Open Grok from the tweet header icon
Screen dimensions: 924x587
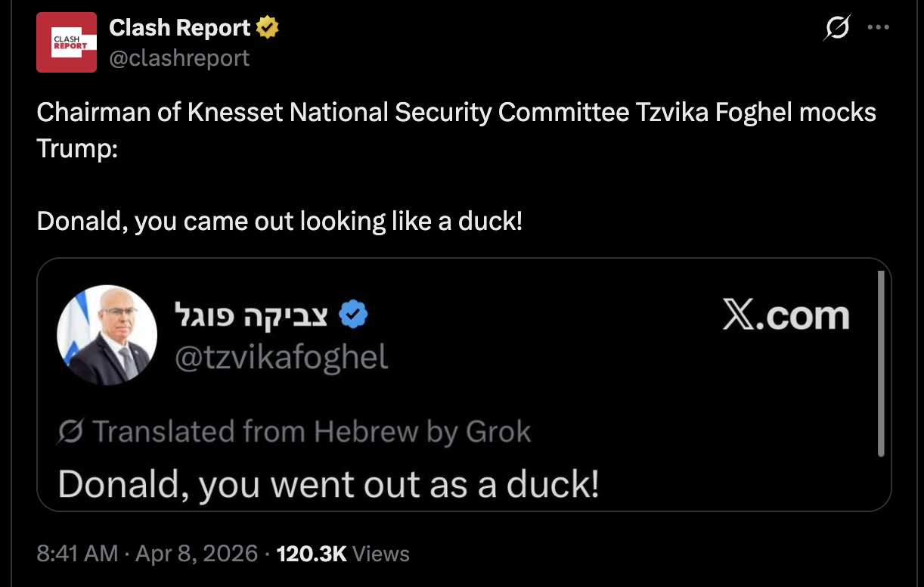(837, 29)
